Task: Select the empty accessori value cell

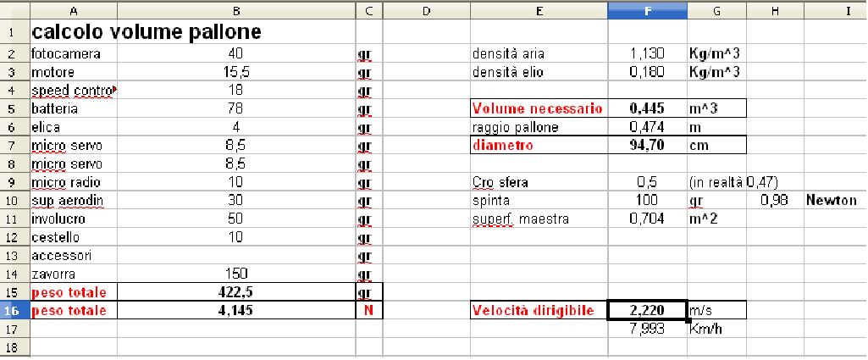Action: (236, 255)
